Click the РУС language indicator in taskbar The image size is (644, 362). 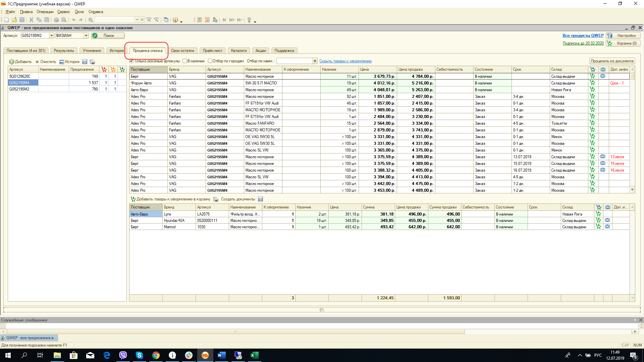(598, 355)
